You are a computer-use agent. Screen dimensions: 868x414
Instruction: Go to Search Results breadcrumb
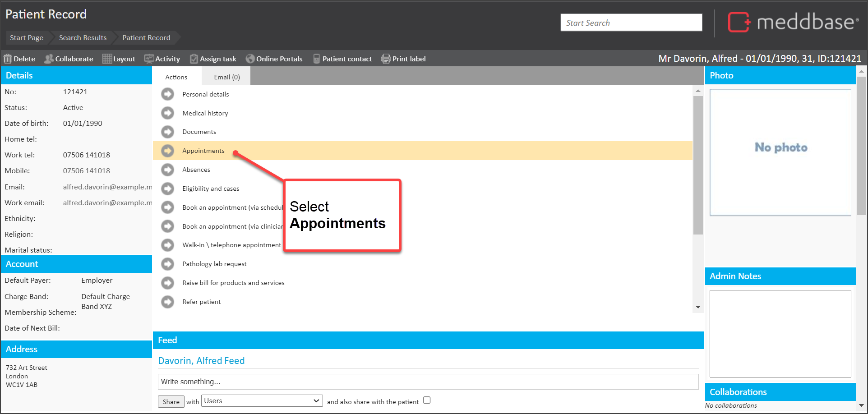pyautogui.click(x=83, y=38)
